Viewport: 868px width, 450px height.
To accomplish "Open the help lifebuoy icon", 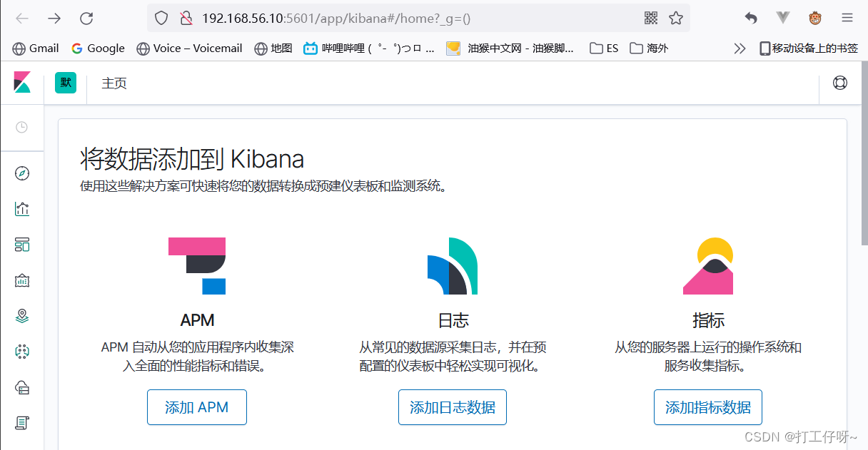I will tap(840, 83).
